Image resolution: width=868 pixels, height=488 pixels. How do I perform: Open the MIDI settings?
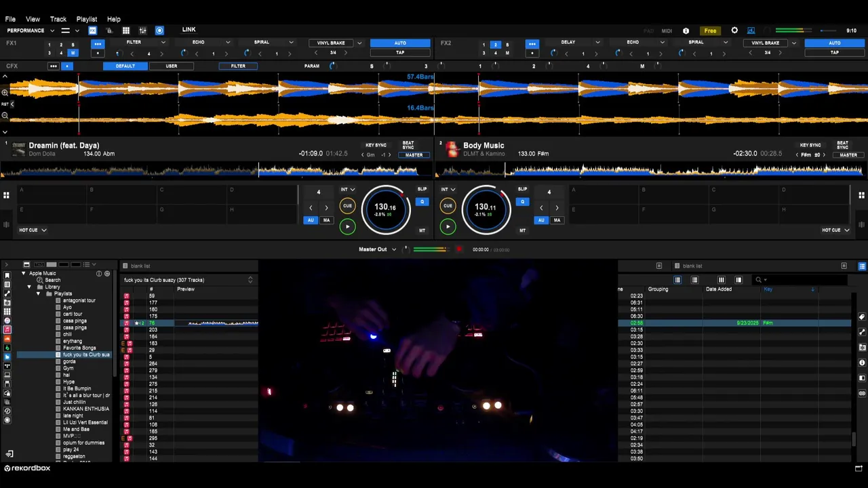coord(667,30)
